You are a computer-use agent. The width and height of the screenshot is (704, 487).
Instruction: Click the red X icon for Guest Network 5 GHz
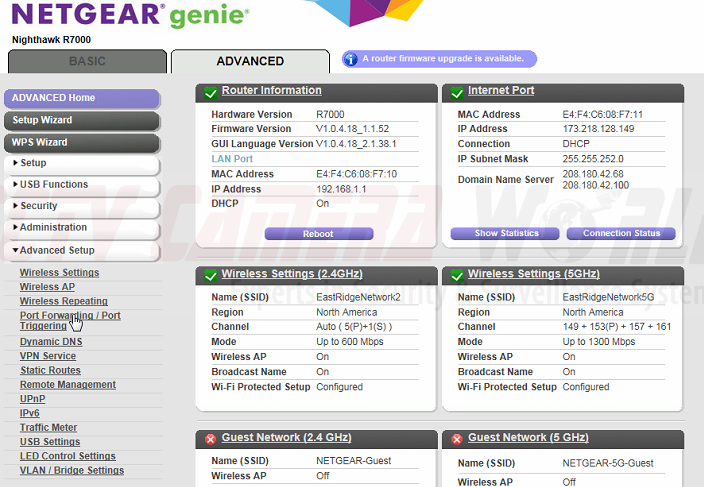[456, 439]
